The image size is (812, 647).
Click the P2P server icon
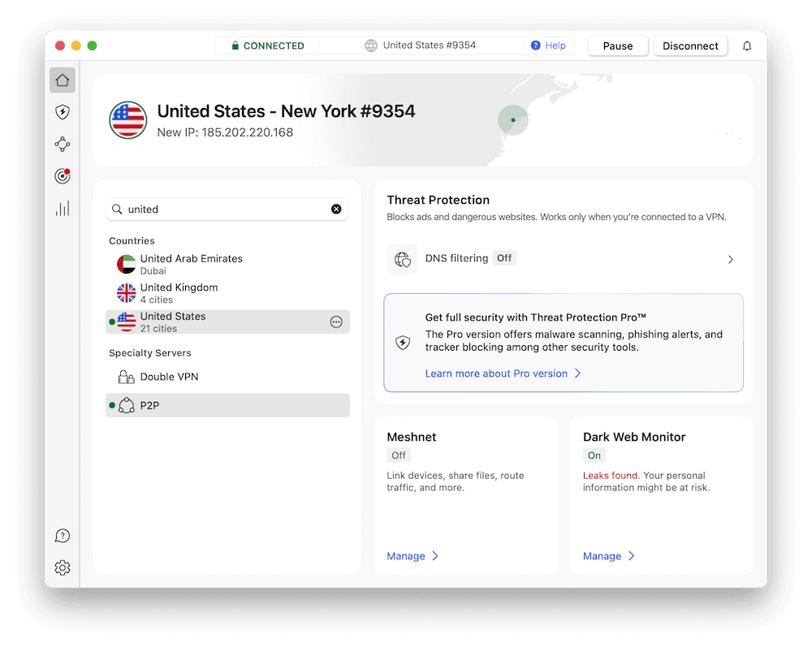click(x=126, y=405)
